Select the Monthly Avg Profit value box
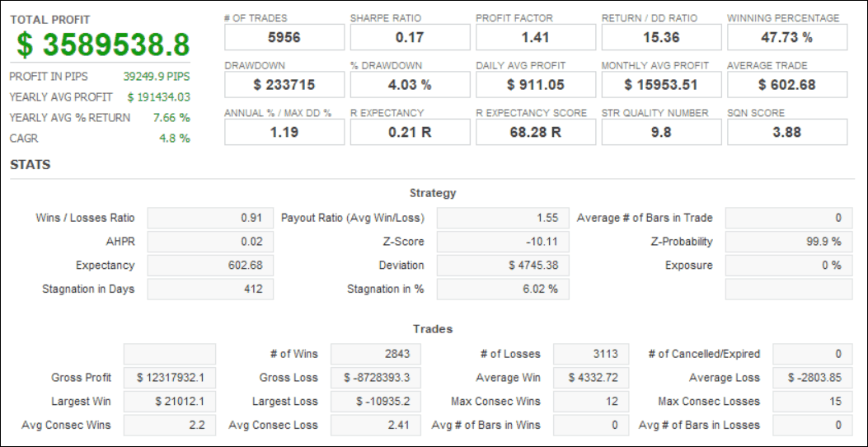 point(661,84)
